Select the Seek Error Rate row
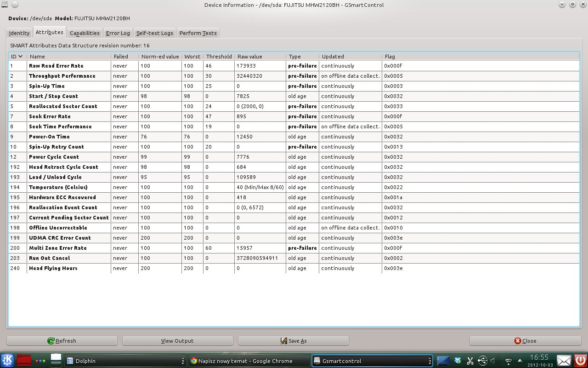The width and height of the screenshot is (588, 368). point(294,116)
